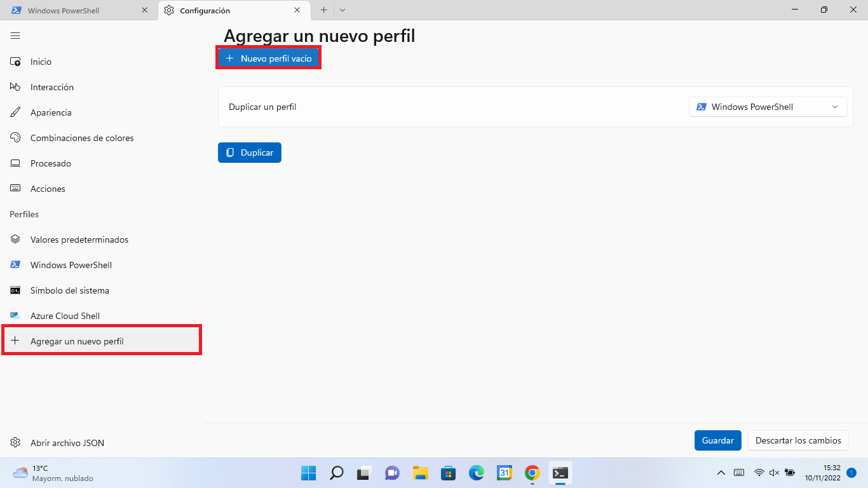Open Combinaciones de colores page
The width and height of the screenshot is (868, 488).
[102, 138]
